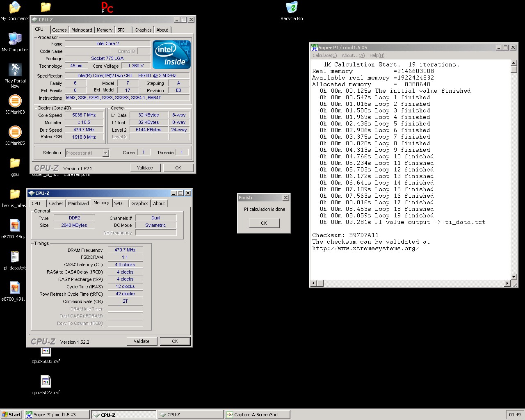Expand the Processor #1 selection dropdown

click(105, 153)
